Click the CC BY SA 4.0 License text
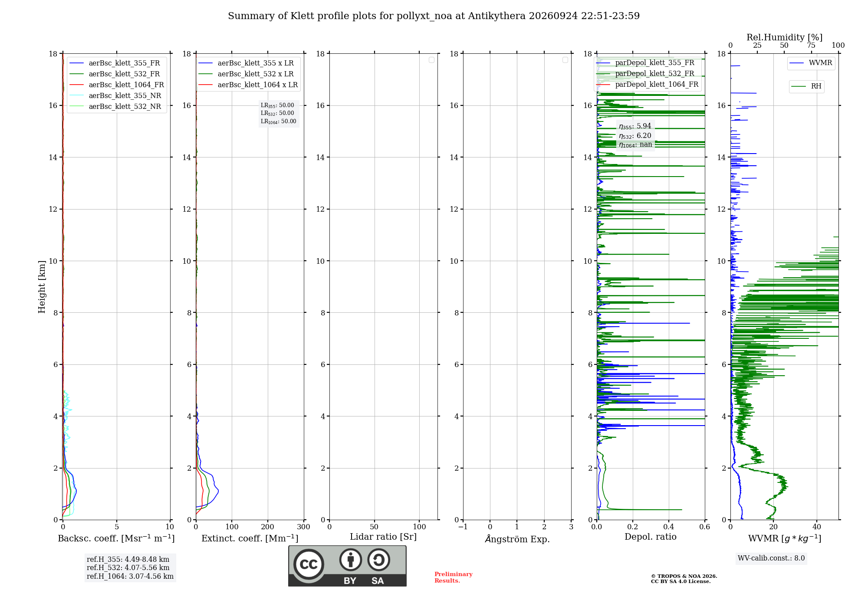Screen dimensions: 868x590 coord(681,582)
